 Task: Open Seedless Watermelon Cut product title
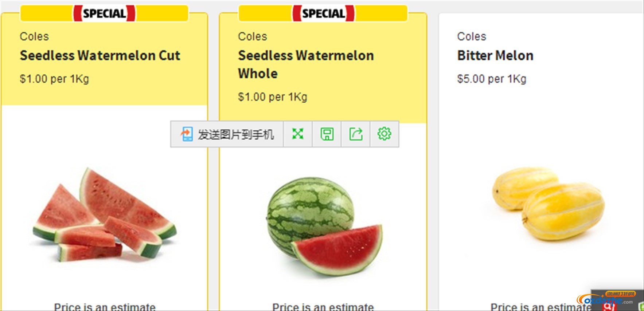coord(100,56)
